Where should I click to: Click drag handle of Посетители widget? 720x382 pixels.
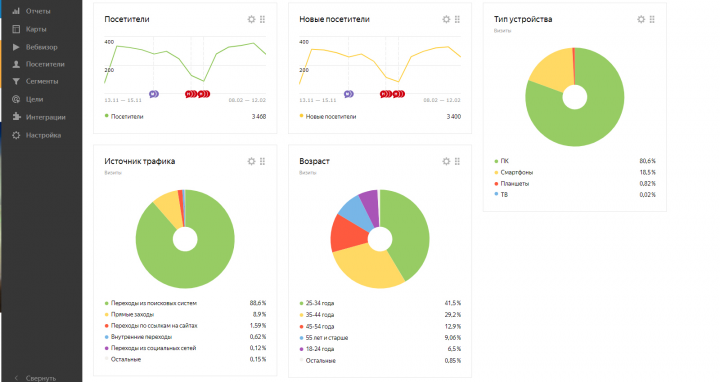263,19
